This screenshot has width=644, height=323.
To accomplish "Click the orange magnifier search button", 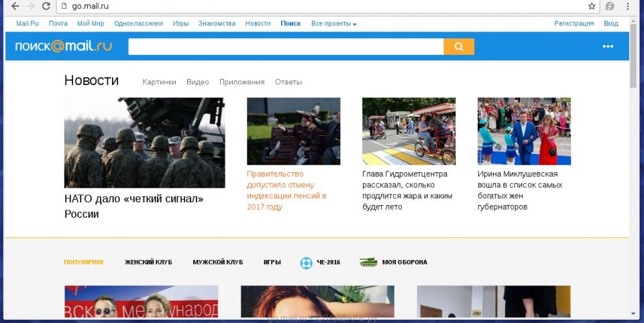I will [x=459, y=46].
